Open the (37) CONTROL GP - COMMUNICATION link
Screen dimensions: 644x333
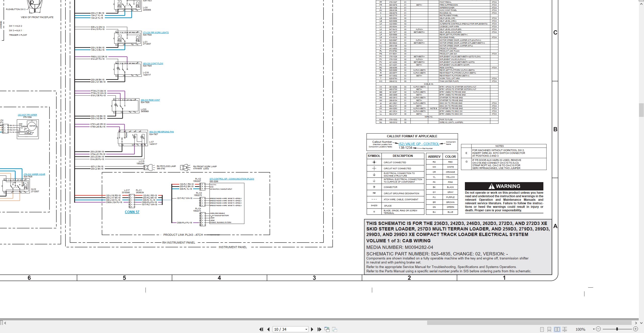point(232,179)
